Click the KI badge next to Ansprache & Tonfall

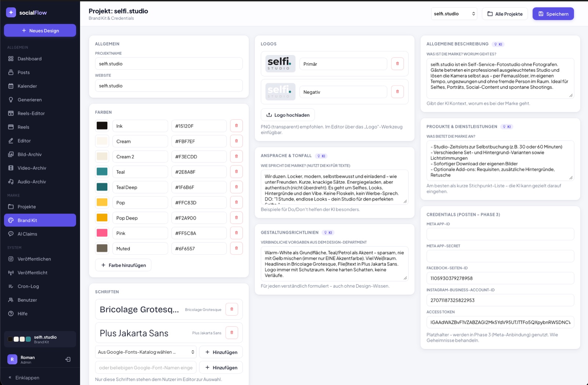click(x=322, y=156)
